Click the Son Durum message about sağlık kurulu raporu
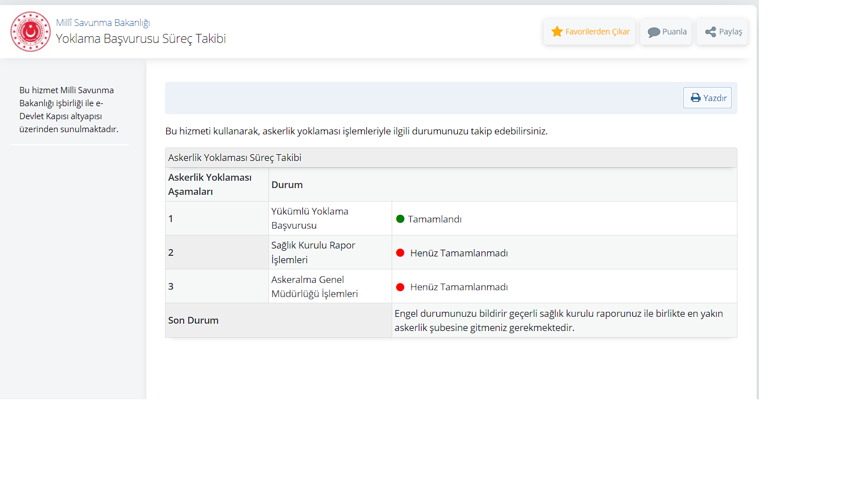 tap(558, 320)
